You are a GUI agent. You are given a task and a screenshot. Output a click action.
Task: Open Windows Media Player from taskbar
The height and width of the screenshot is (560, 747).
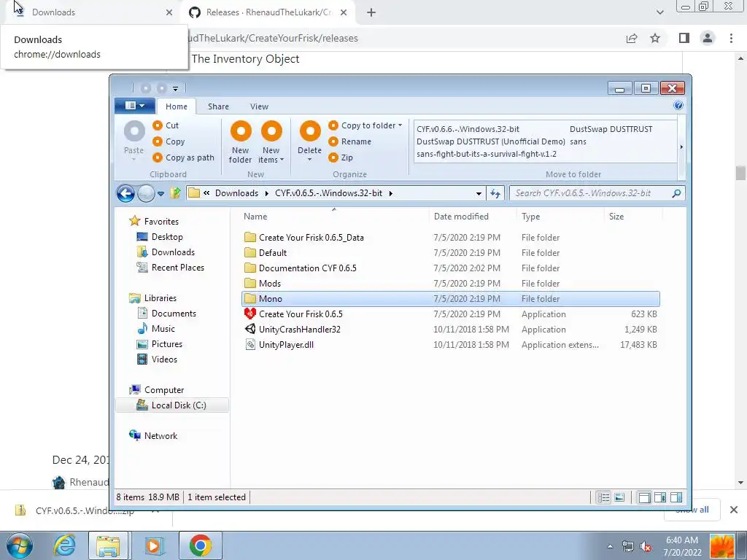[153, 545]
